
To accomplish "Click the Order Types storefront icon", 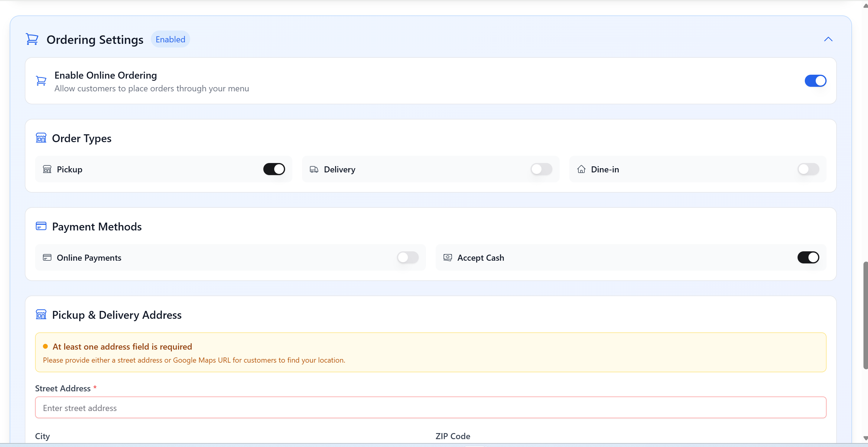I will (x=41, y=138).
